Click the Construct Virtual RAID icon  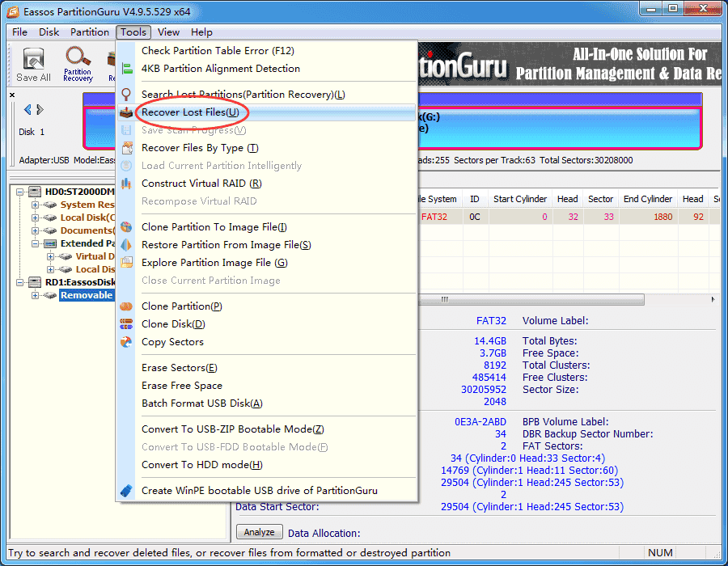(126, 184)
